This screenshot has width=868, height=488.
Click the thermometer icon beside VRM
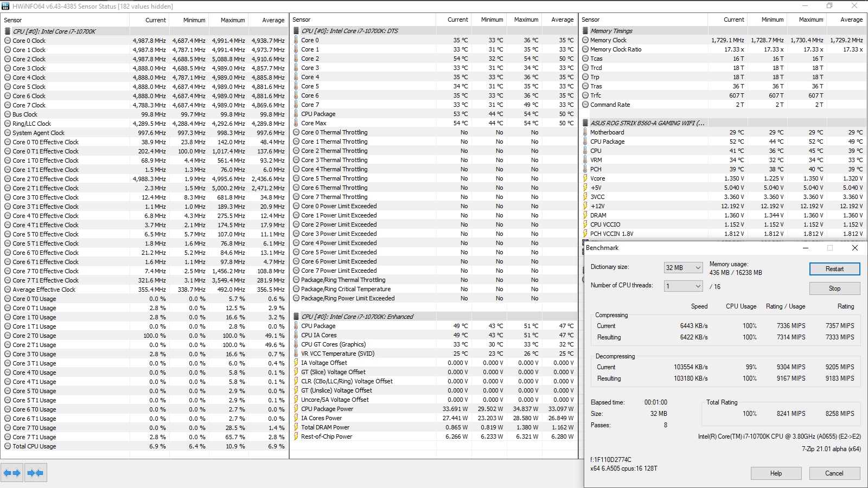(585, 160)
